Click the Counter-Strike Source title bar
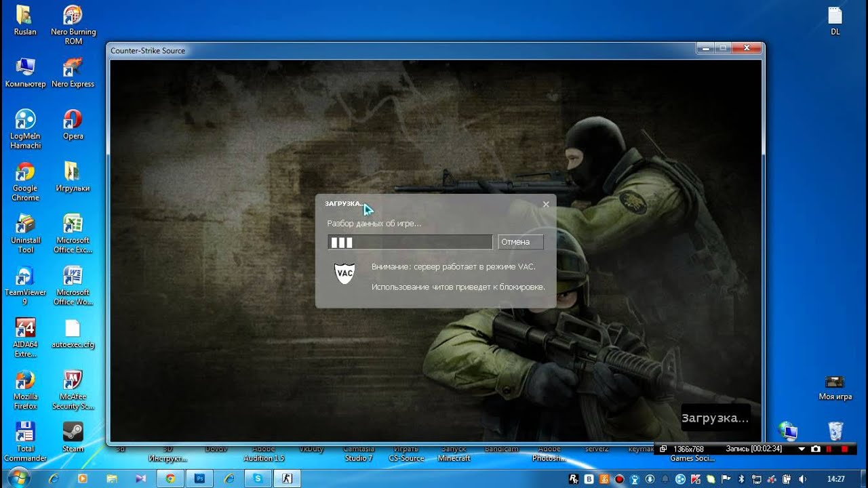The height and width of the screenshot is (488, 868). (403, 51)
